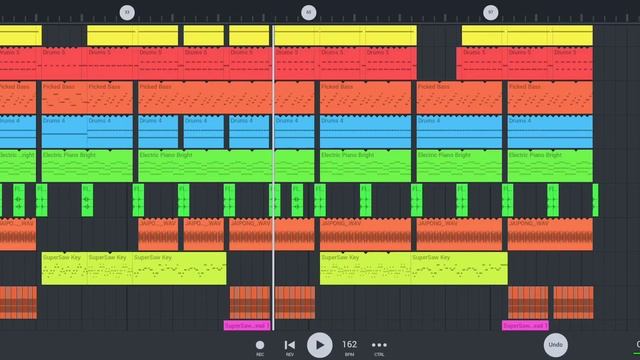Select the last Drums 4 clip

550,131
